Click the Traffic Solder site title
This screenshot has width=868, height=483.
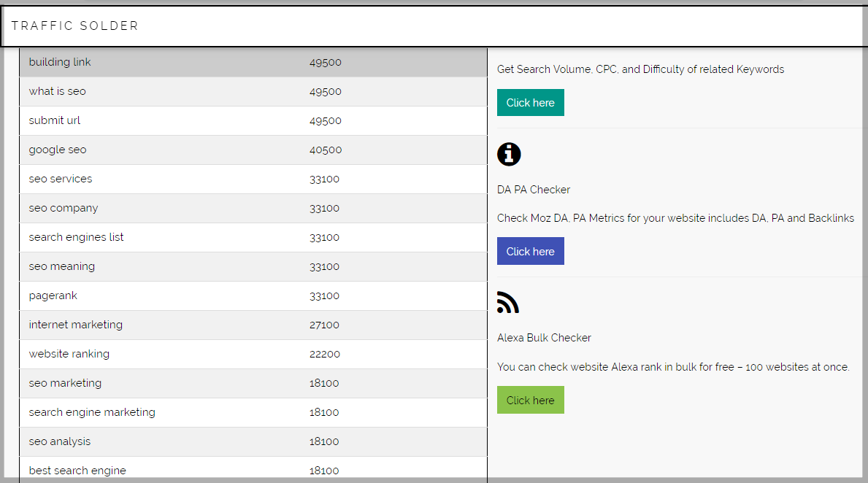[x=75, y=25]
